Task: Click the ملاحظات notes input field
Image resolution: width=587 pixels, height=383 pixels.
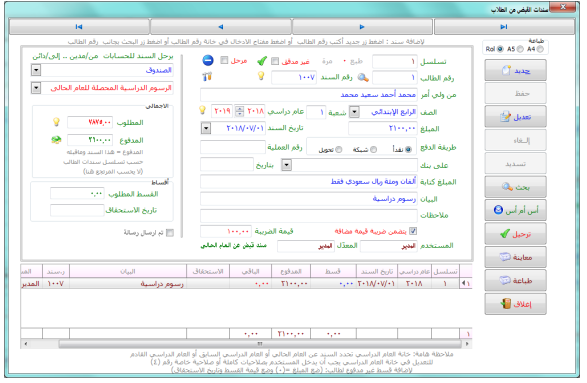Action: (309, 215)
